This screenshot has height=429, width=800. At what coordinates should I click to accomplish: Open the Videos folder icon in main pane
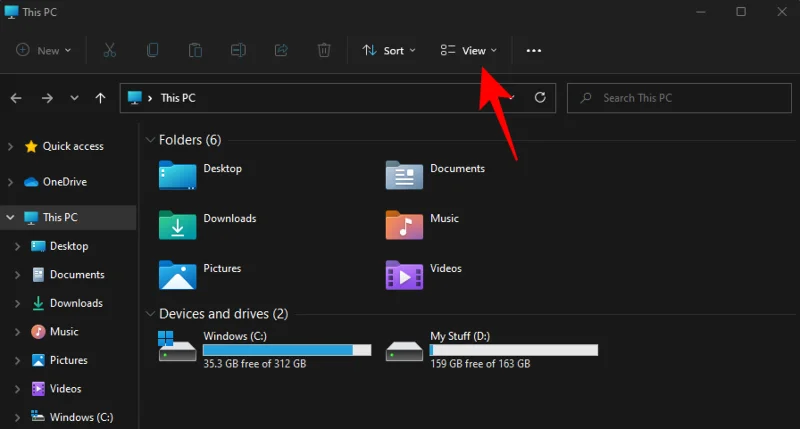[x=404, y=275]
